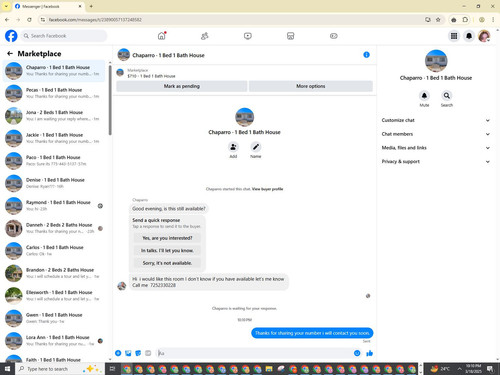
Task: Open the browser extensions puzzle icon
Action: (465, 20)
